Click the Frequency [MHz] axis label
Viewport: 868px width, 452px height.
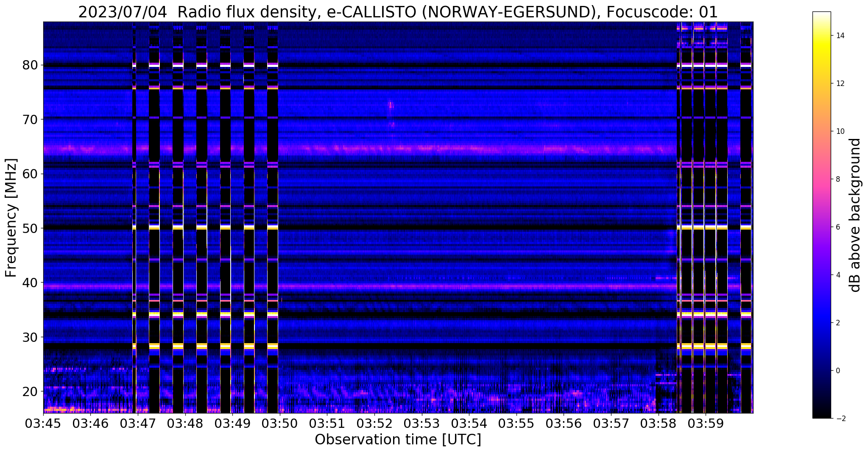(11, 218)
